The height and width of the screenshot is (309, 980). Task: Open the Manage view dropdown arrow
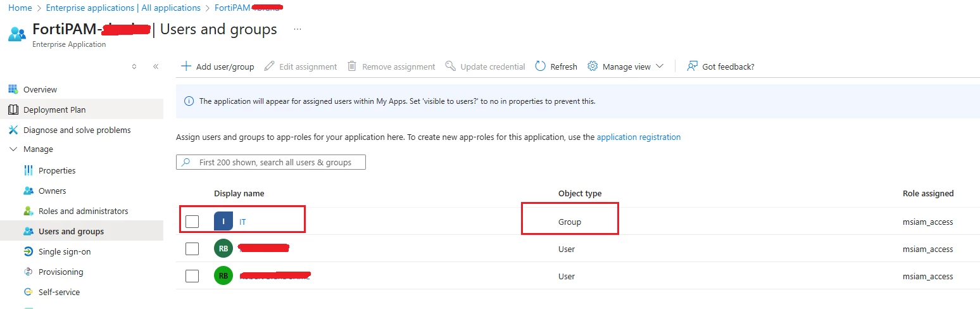point(660,66)
